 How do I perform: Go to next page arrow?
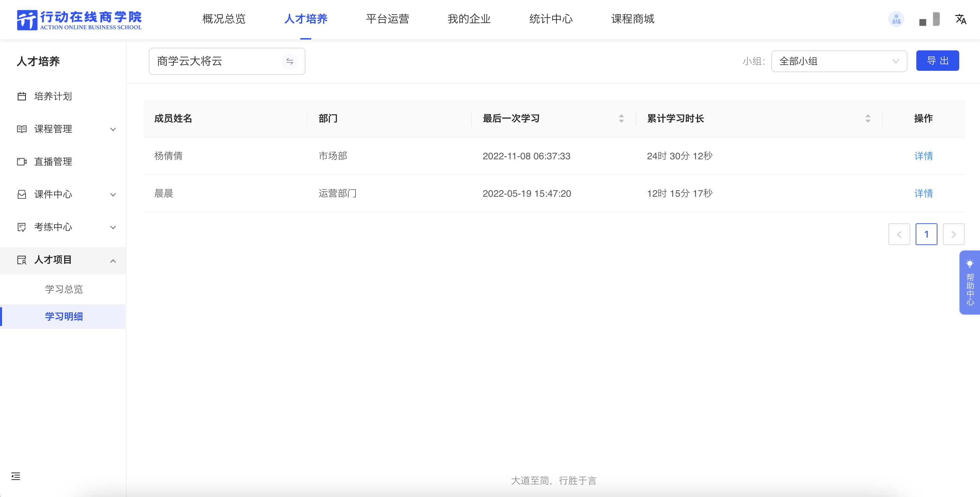[953, 234]
